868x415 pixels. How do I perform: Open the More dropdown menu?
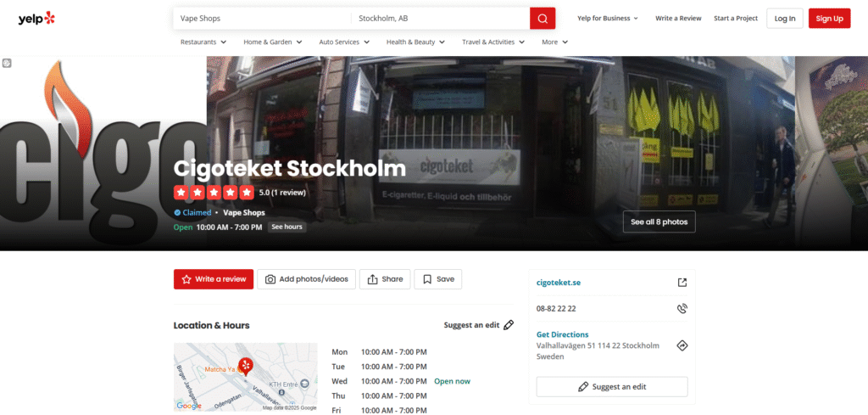click(554, 42)
